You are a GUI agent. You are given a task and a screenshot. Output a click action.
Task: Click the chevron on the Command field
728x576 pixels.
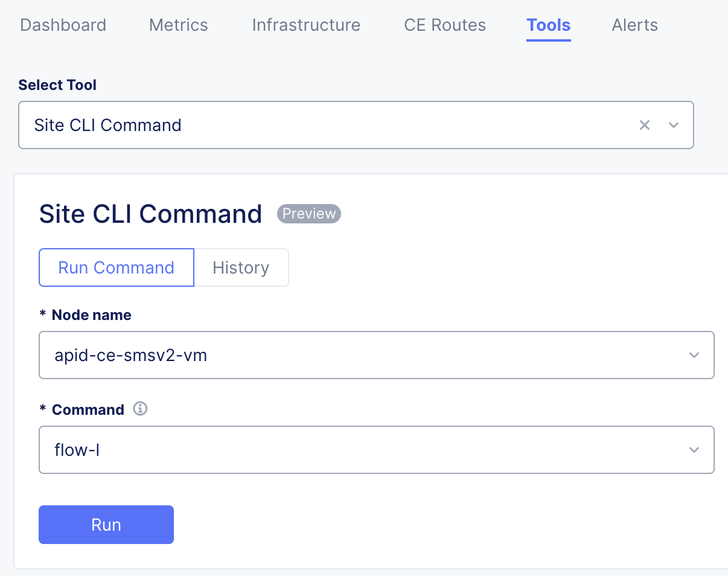tap(694, 450)
